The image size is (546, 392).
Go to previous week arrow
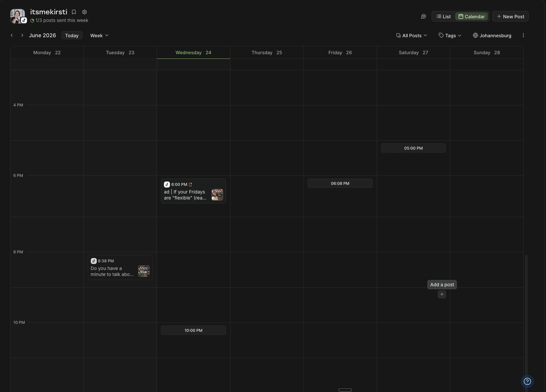12,35
